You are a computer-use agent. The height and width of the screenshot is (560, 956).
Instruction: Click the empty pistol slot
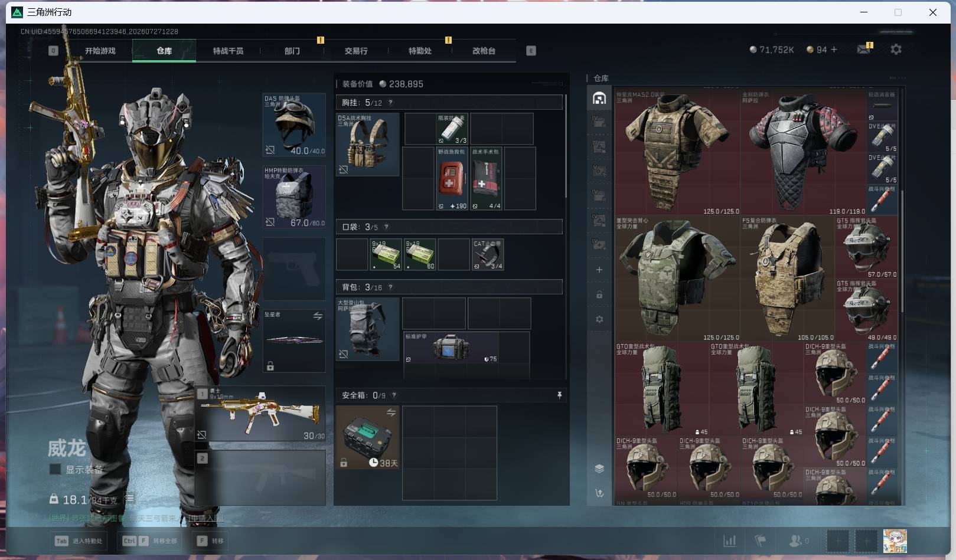coord(294,269)
